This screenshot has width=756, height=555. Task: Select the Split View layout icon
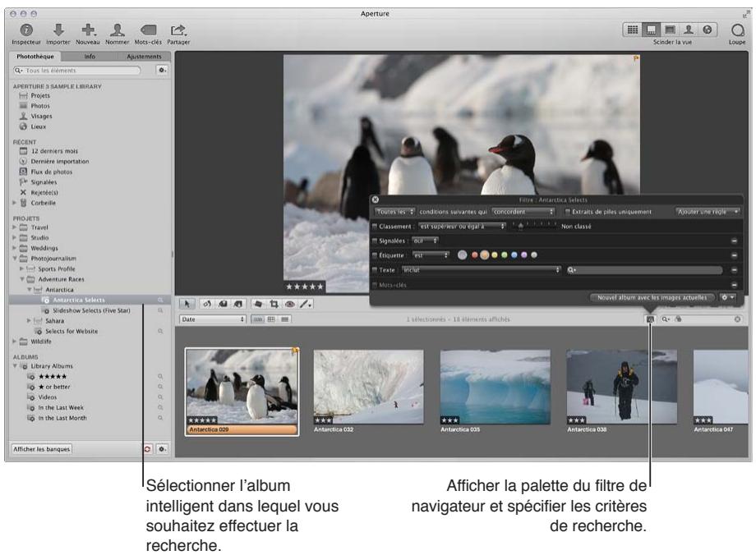pyautogui.click(x=651, y=30)
